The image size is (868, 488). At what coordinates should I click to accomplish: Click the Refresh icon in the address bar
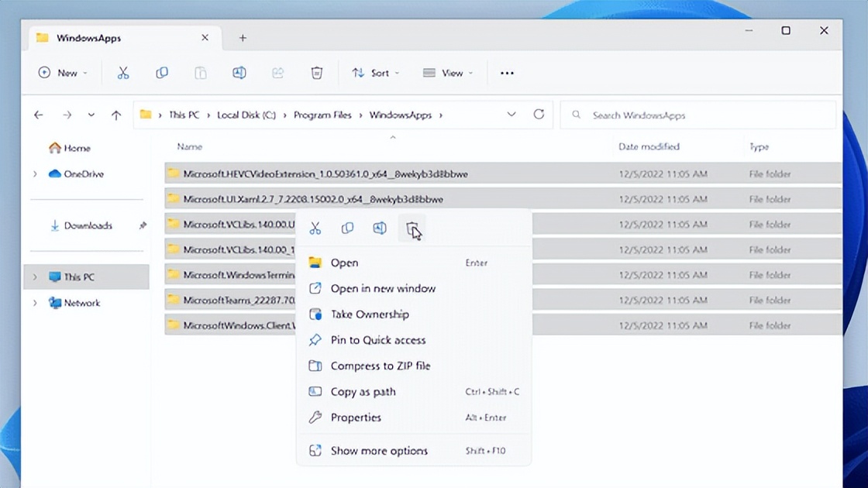[539, 114]
